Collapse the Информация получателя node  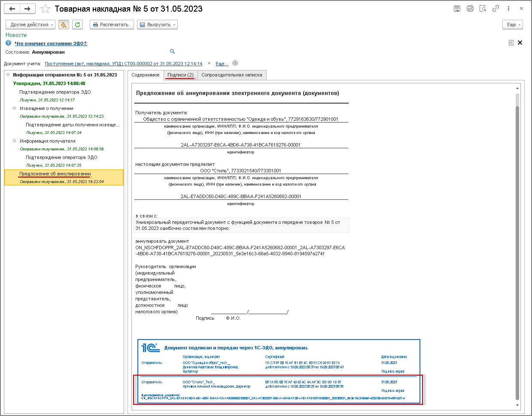pyautogui.click(x=14, y=141)
